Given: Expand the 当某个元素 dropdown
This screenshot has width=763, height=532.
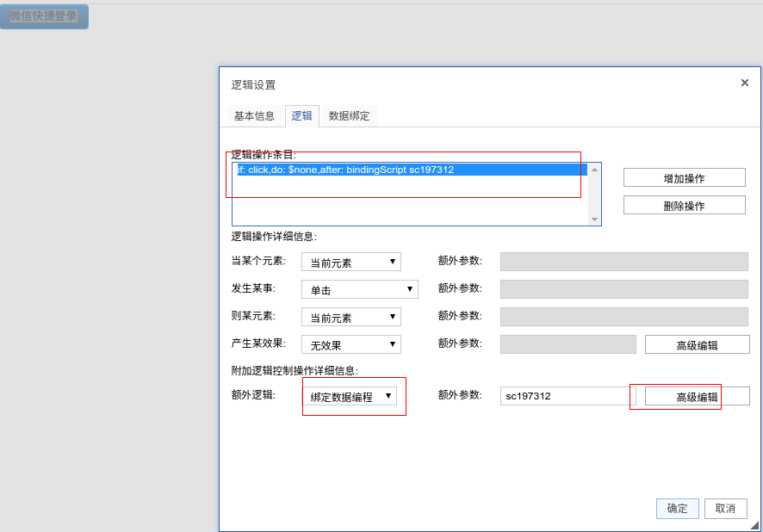Looking at the screenshot, I should pos(351,263).
